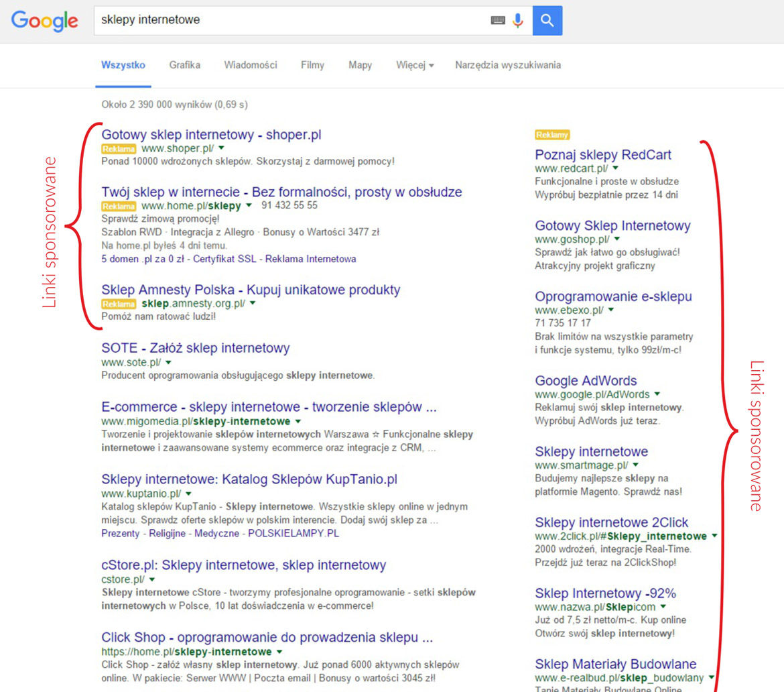
Task: Click the Google logo
Action: (44, 21)
